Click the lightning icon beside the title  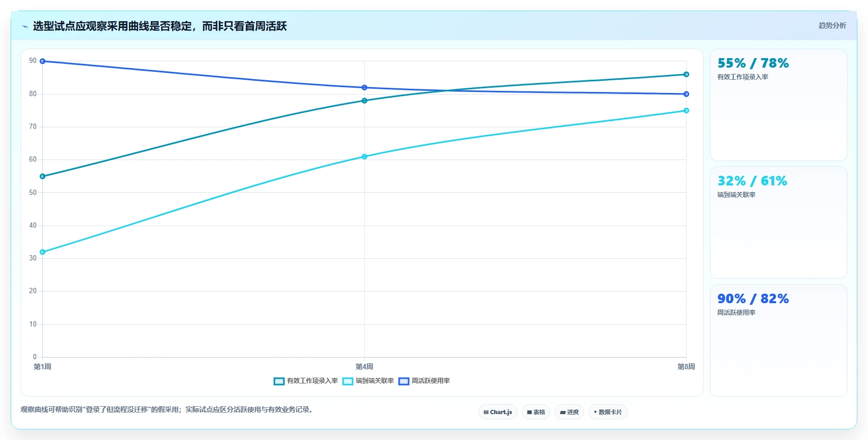tap(25, 26)
